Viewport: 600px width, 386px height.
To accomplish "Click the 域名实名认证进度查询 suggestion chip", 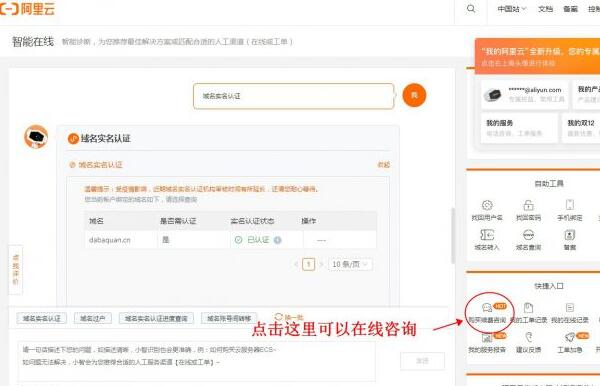I will click(156, 318).
